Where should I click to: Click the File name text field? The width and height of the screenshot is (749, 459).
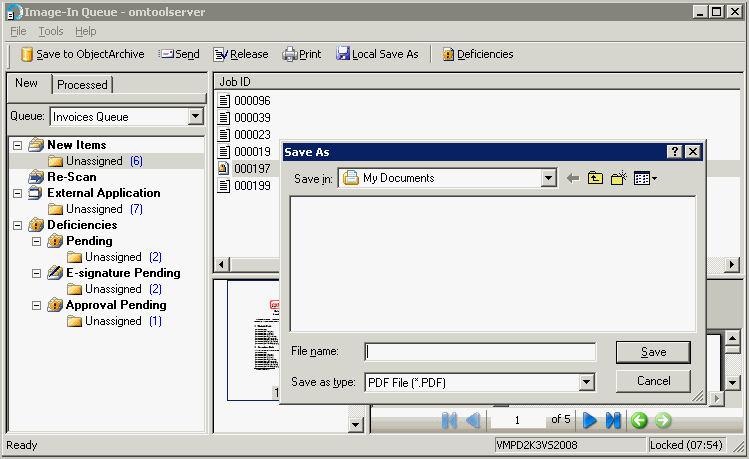coord(480,352)
